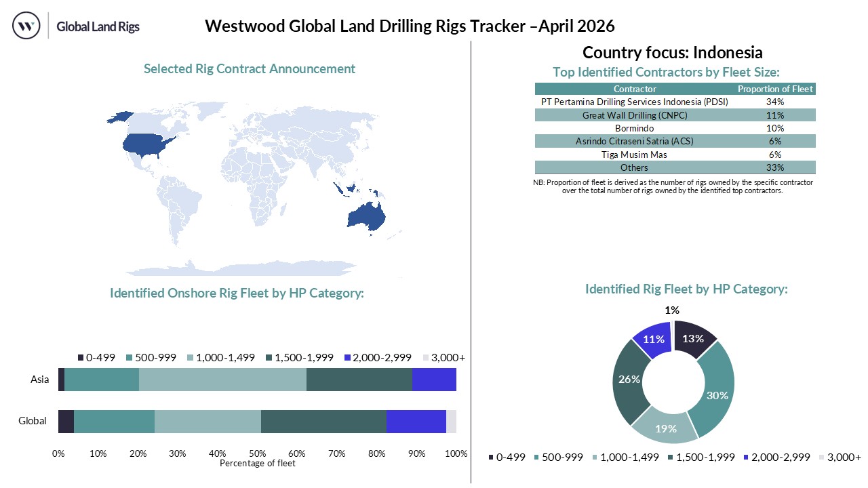
Task: Select the 'Others' table row label
Action: [x=635, y=167]
